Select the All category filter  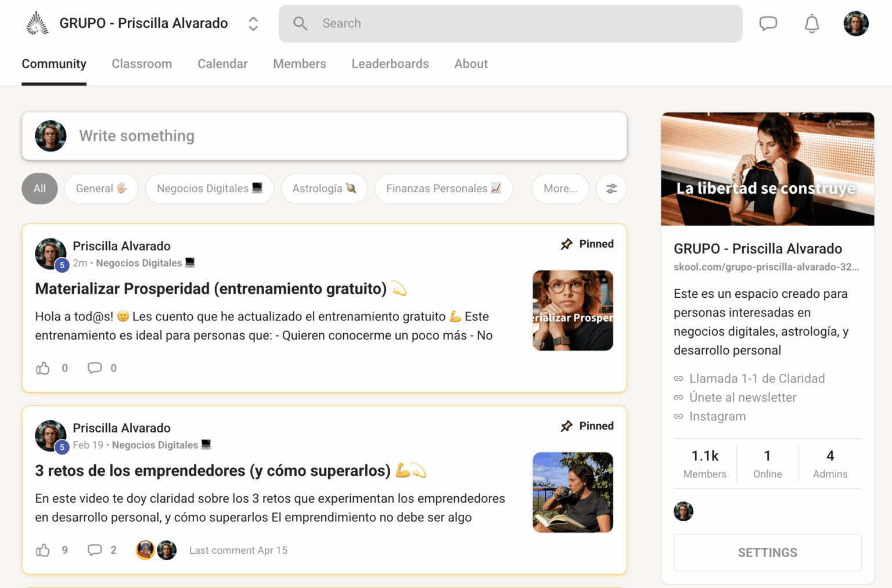click(x=39, y=189)
